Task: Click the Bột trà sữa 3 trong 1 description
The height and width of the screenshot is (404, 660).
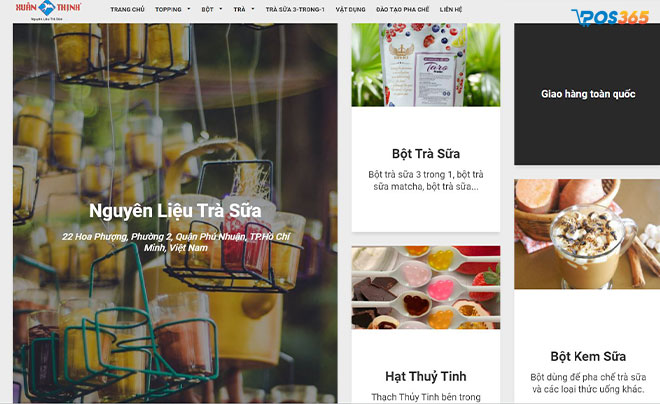Action: [426, 181]
